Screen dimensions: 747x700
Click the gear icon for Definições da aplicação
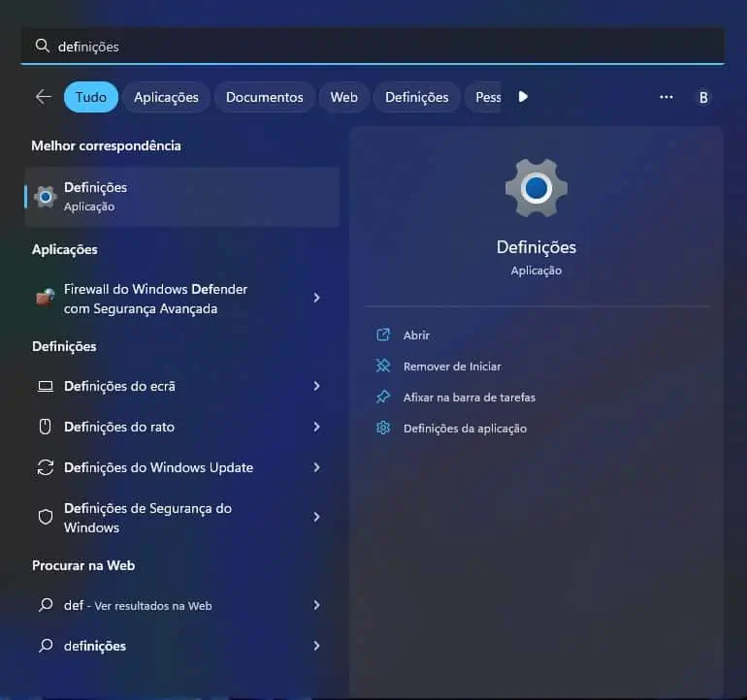click(x=383, y=429)
